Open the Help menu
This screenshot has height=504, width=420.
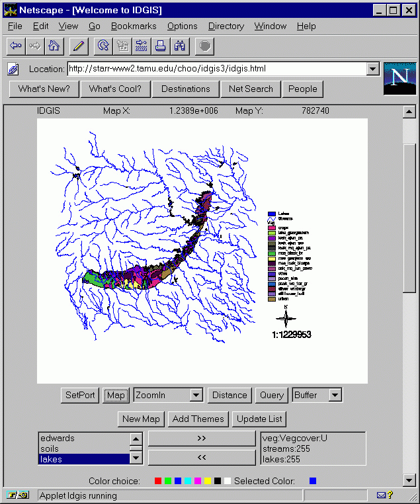point(306,26)
